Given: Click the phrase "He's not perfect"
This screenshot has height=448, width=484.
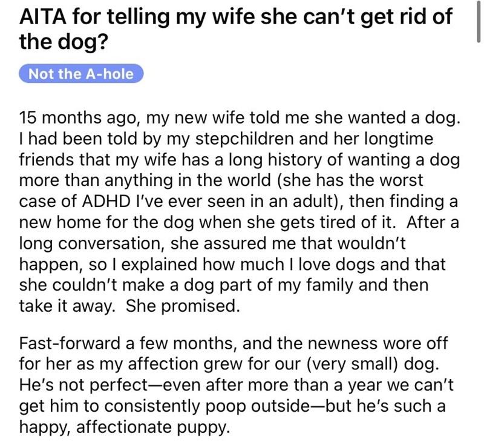Looking at the screenshot, I should pyautogui.click(x=88, y=386).
